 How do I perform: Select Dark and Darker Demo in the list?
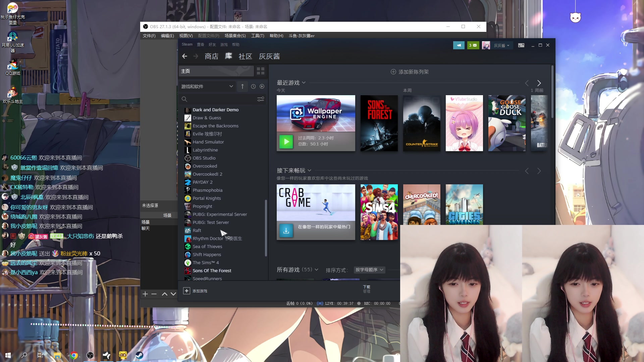(216, 110)
